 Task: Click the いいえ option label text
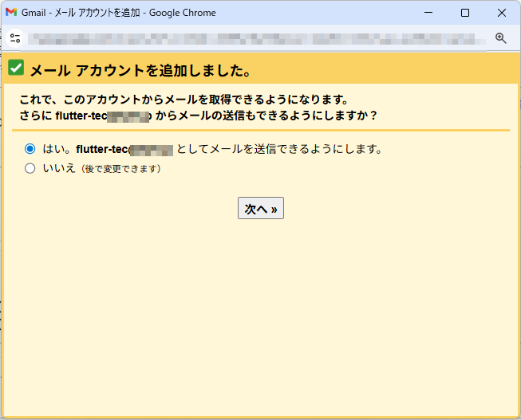59,168
